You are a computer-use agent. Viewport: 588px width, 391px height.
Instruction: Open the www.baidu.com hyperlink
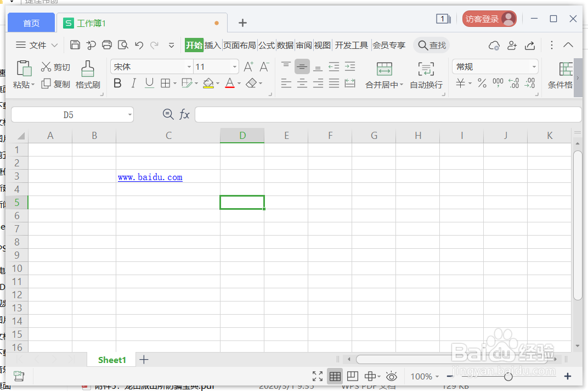click(x=150, y=177)
